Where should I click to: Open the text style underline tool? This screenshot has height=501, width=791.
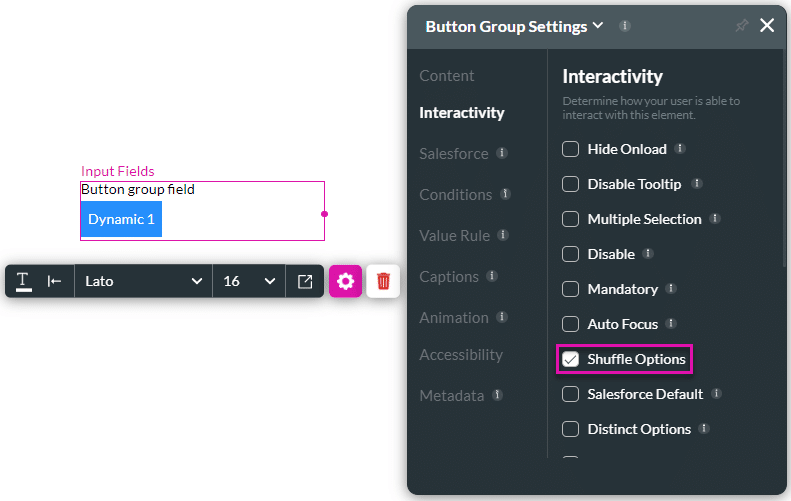click(24, 281)
